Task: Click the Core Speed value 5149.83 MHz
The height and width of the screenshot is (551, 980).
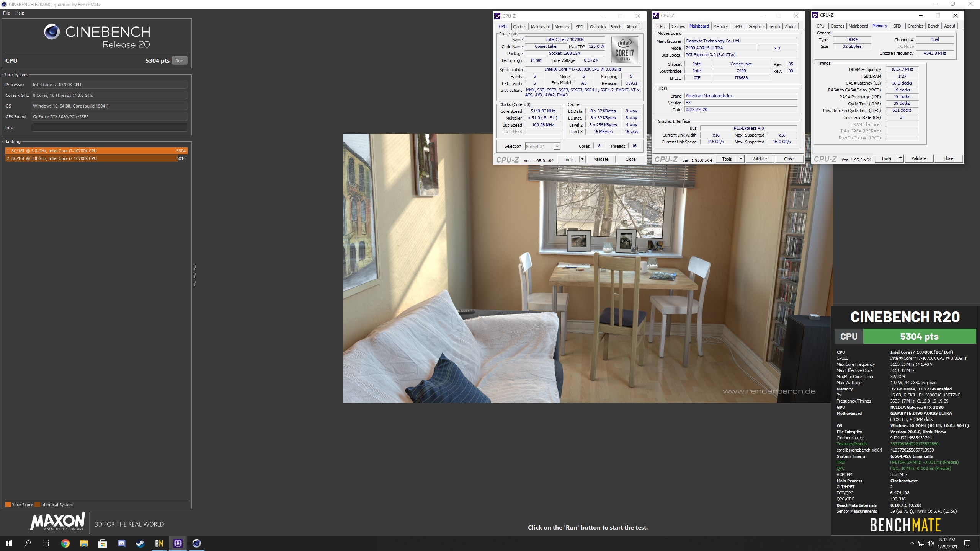Action: 542,111
